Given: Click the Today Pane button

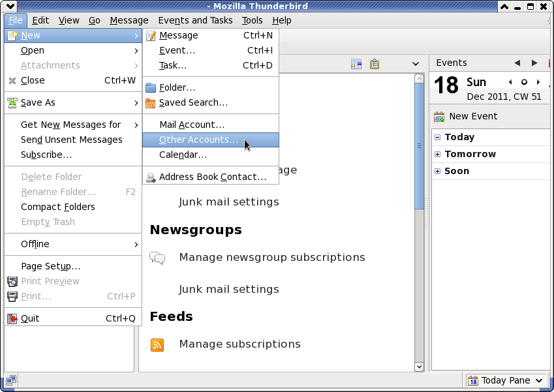Looking at the screenshot, I should pos(505,380).
